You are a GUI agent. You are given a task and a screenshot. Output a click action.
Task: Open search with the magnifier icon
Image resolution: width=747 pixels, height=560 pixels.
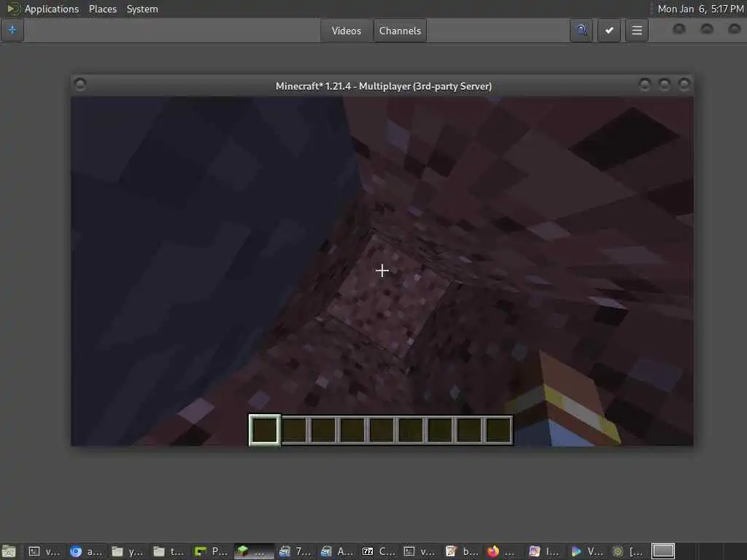[581, 31]
